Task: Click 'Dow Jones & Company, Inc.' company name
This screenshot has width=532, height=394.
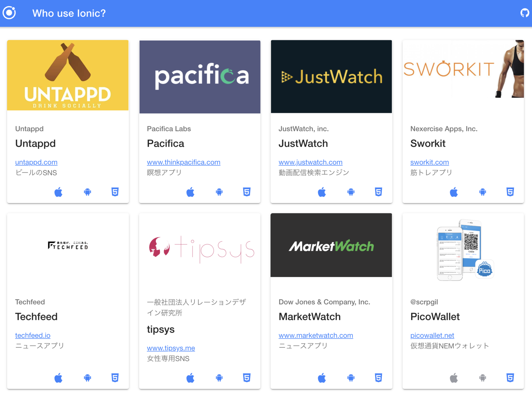Action: pyautogui.click(x=324, y=302)
